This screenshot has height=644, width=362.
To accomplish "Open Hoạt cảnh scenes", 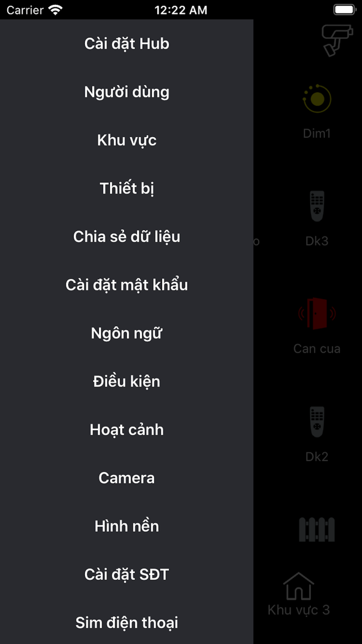I will click(x=127, y=430).
